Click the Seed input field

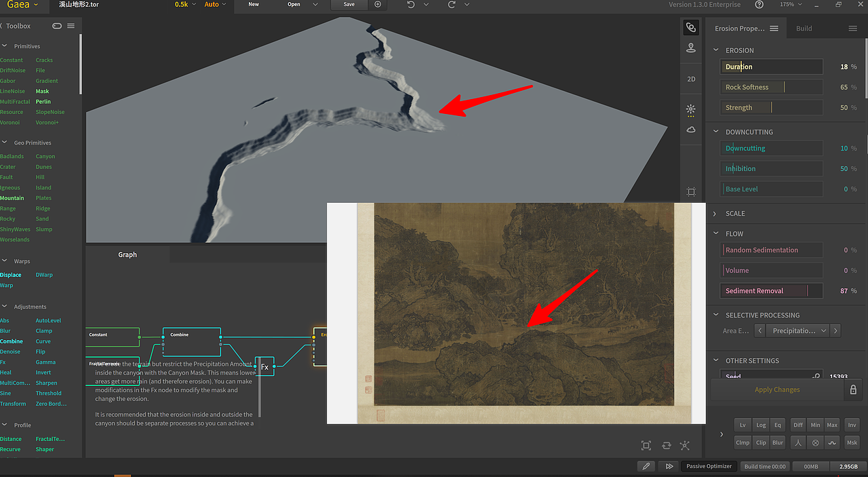click(x=771, y=375)
